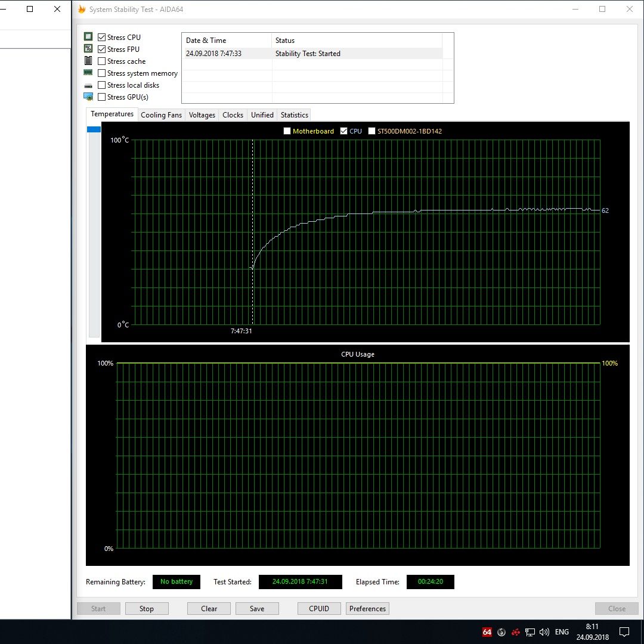Hide the CPU temperature graph line

[344, 131]
